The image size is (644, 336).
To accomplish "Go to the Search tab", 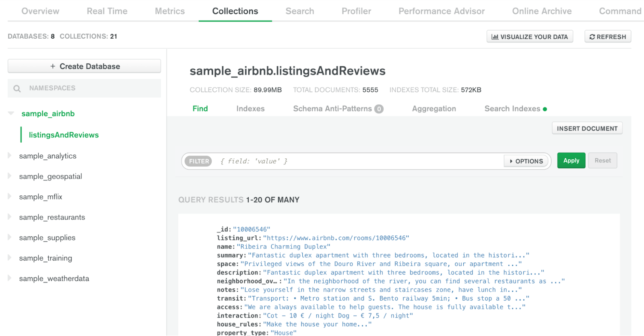I will tap(300, 11).
